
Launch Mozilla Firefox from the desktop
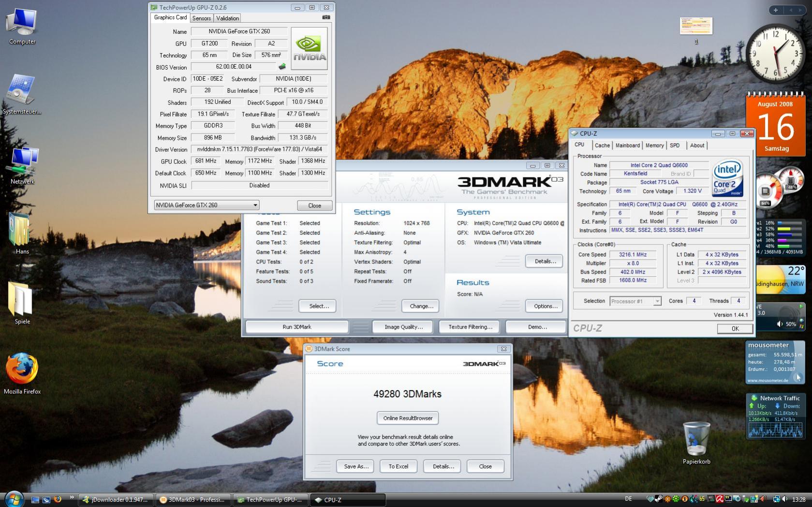22,373
